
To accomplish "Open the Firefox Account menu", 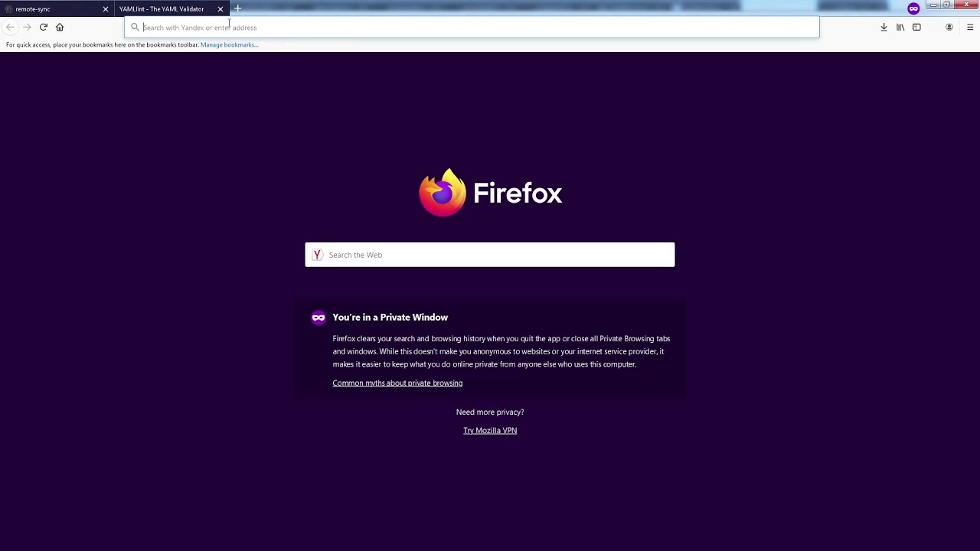I will point(949,28).
